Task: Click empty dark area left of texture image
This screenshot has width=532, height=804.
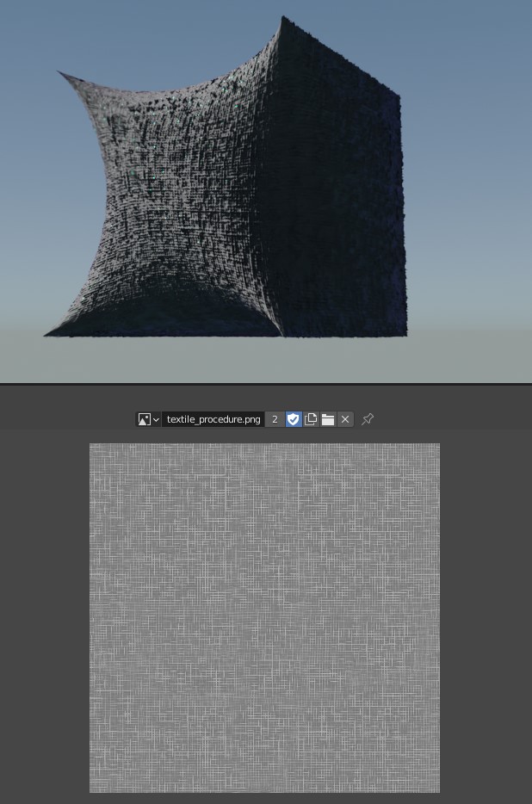Action: tap(43, 617)
